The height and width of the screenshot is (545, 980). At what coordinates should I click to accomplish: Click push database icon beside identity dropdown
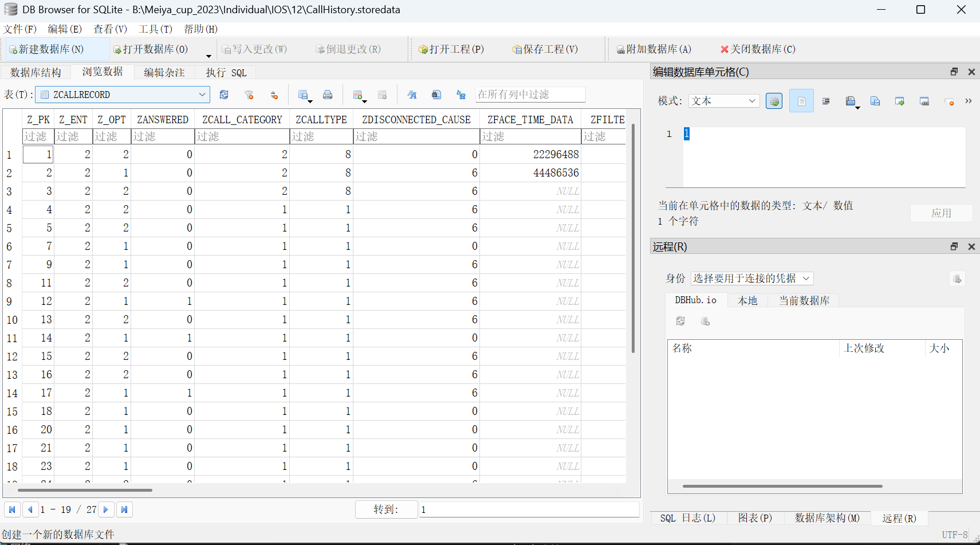[x=957, y=279]
